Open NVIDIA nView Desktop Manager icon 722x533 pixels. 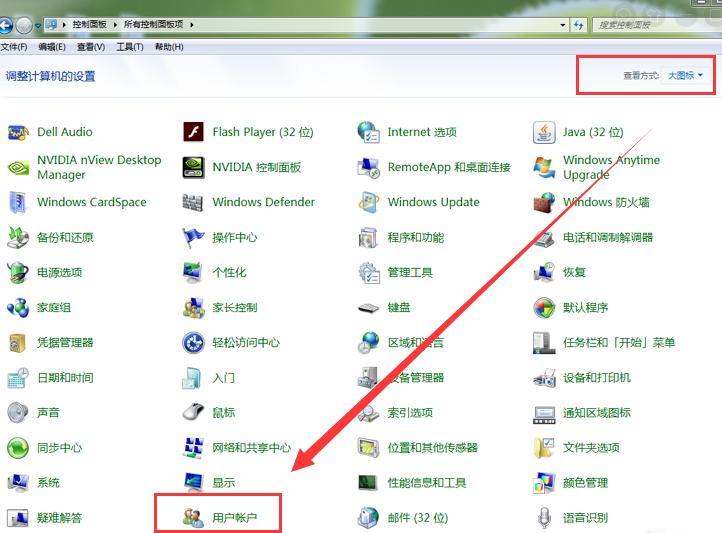point(18,168)
